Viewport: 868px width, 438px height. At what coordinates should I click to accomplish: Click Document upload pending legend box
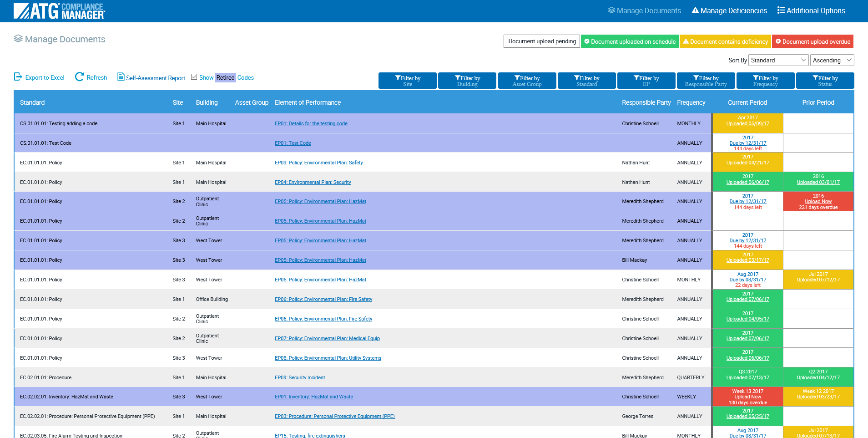(542, 41)
